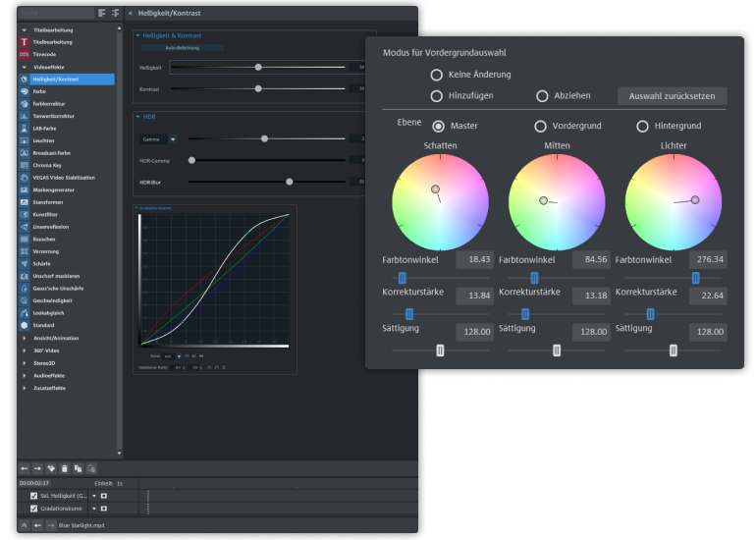Collapse the HDR section header

pyautogui.click(x=137, y=117)
